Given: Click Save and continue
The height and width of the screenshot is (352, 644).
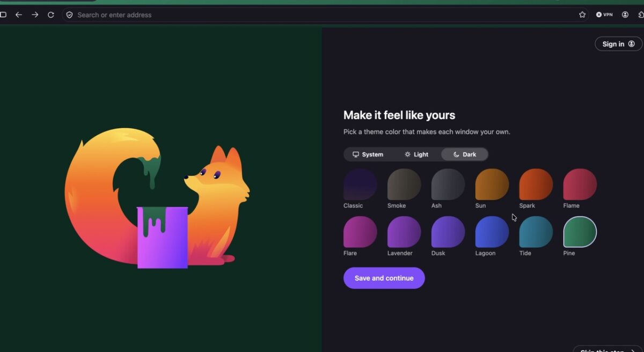Looking at the screenshot, I should [x=384, y=278].
